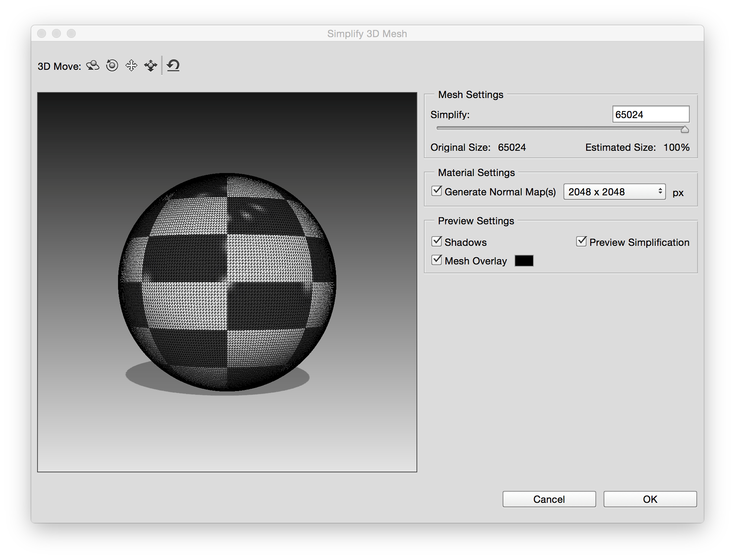Confirm the mesh simplification with OK
735x560 pixels.
click(649, 499)
